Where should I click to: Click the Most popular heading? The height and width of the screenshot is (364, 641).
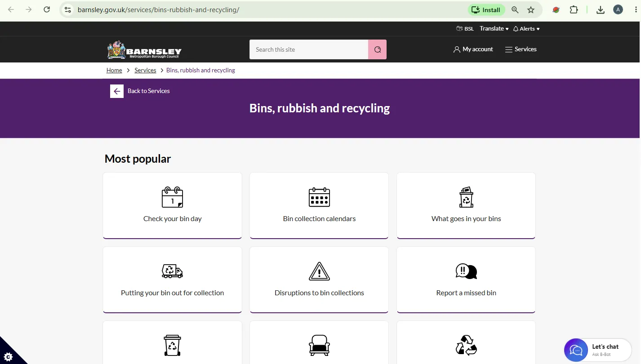[138, 159]
